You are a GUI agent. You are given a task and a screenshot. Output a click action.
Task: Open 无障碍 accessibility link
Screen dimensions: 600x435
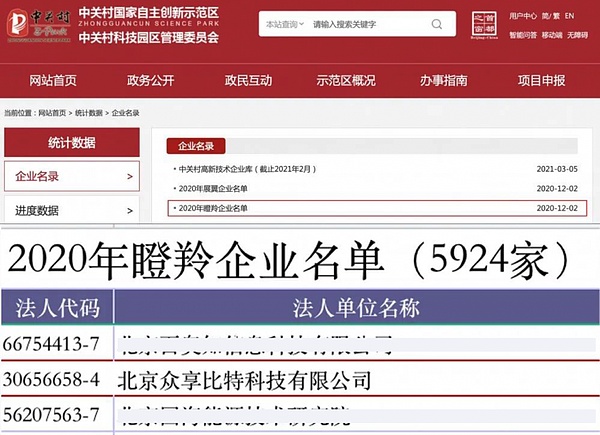coord(577,35)
